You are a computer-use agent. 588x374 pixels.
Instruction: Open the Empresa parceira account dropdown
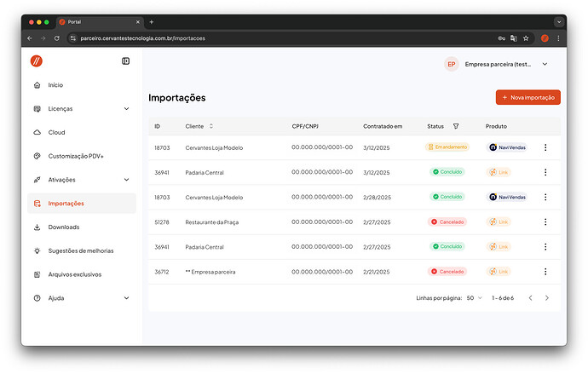click(x=545, y=64)
